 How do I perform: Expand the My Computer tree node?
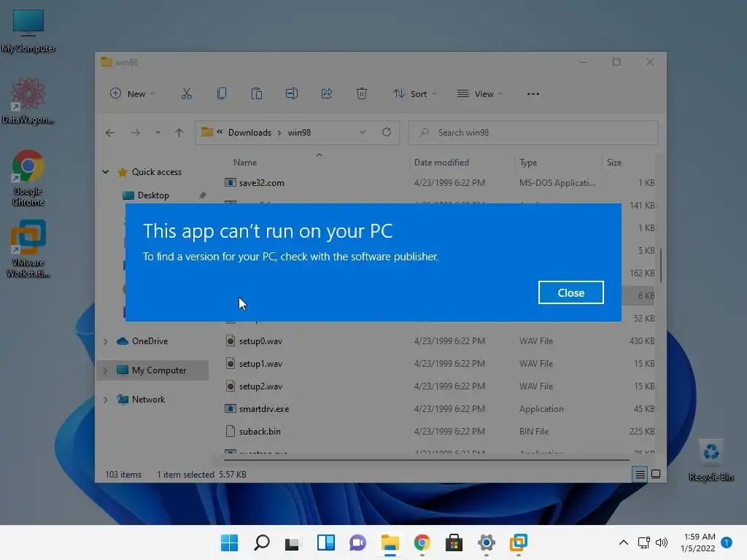(x=105, y=370)
